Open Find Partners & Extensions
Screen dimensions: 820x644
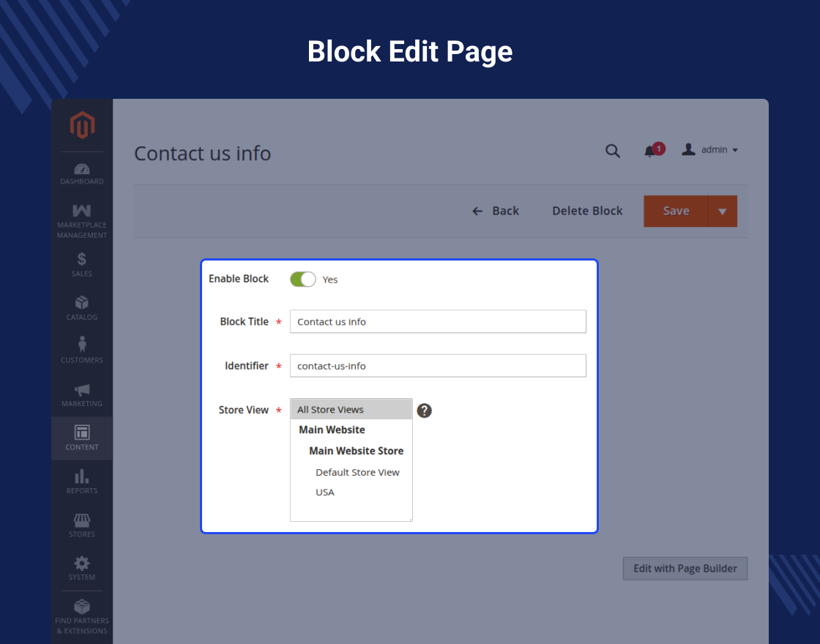(x=81, y=618)
